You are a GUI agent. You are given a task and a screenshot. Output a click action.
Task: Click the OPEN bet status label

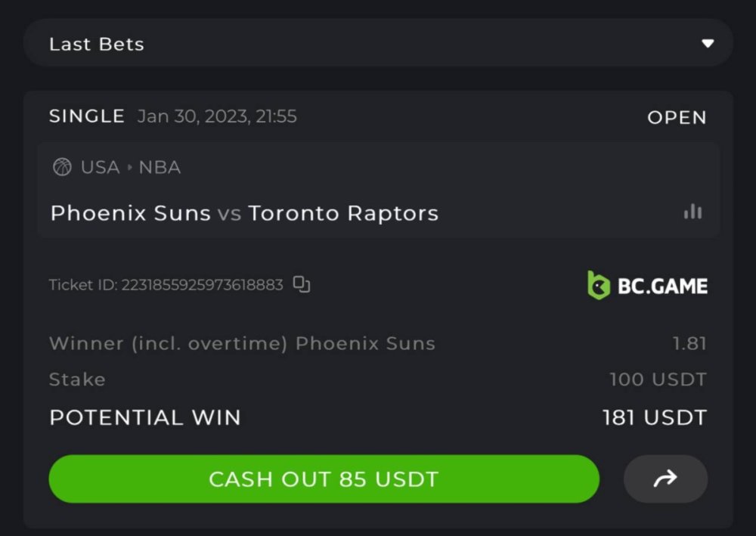(677, 117)
